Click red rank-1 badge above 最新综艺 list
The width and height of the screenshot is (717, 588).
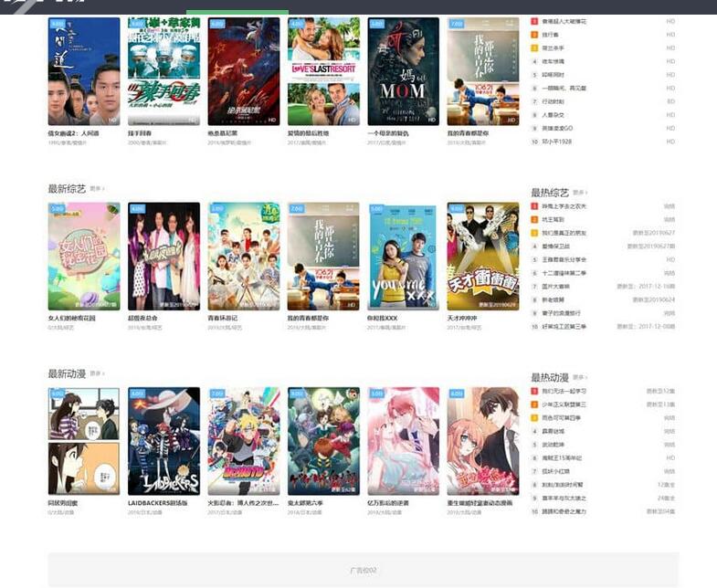click(534, 22)
